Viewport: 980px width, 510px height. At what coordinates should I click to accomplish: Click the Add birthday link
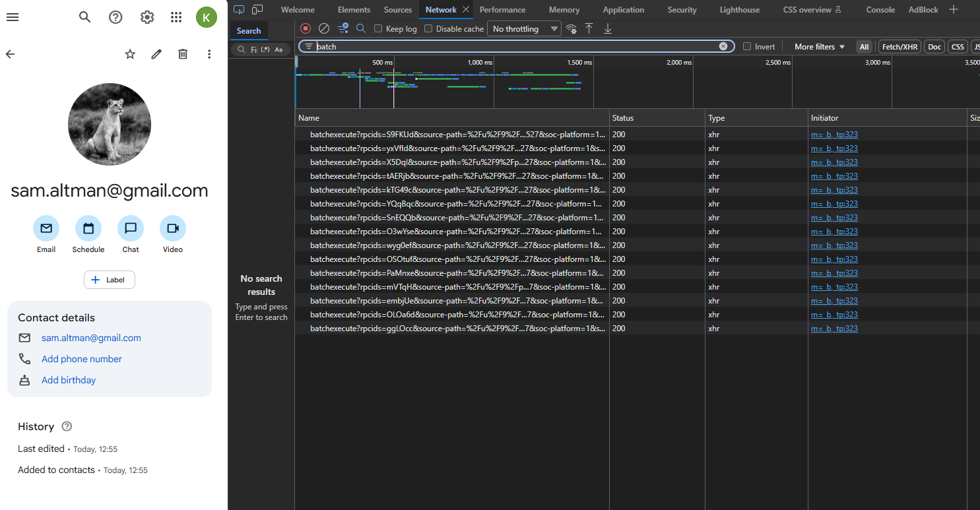[x=69, y=380]
